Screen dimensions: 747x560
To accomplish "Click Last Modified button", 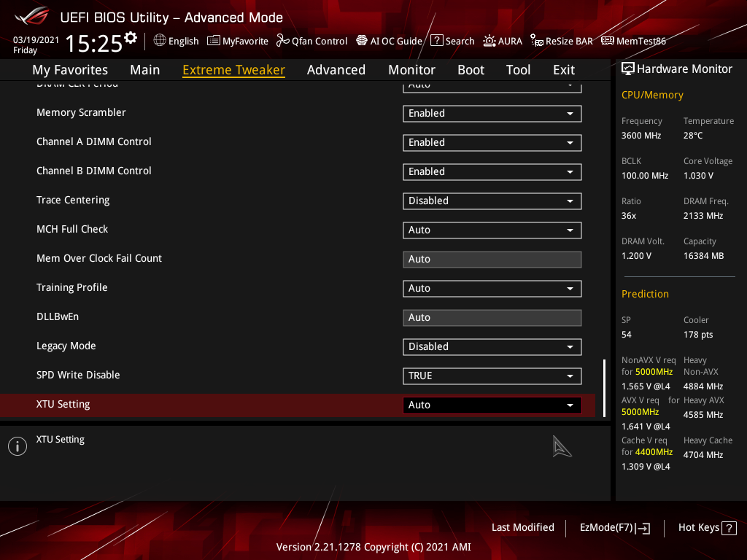I will (522, 527).
